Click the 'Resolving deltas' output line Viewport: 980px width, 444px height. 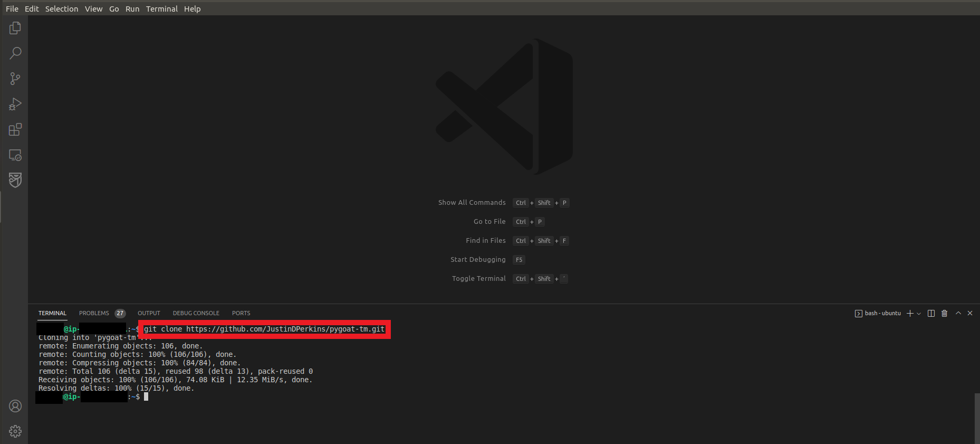pyautogui.click(x=117, y=389)
